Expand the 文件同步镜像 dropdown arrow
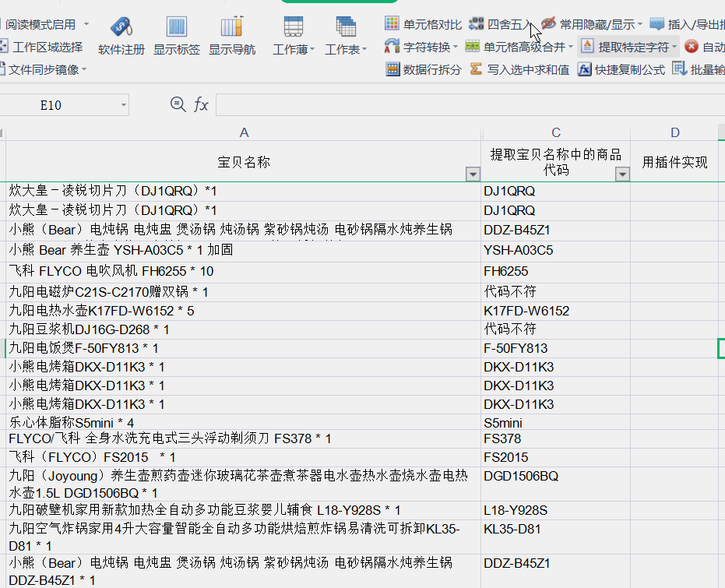 (x=83, y=69)
